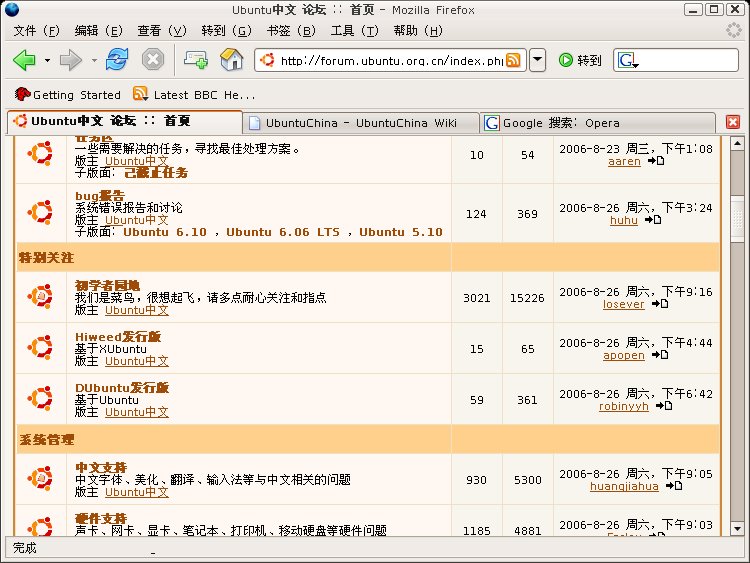The image size is (750, 563).
Task: Open the 工具 (T) menu
Action: 354,31
